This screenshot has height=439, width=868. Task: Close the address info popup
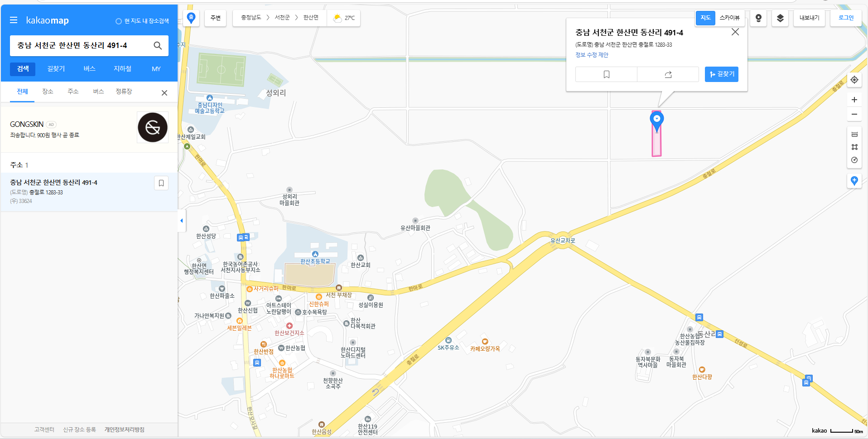click(735, 32)
